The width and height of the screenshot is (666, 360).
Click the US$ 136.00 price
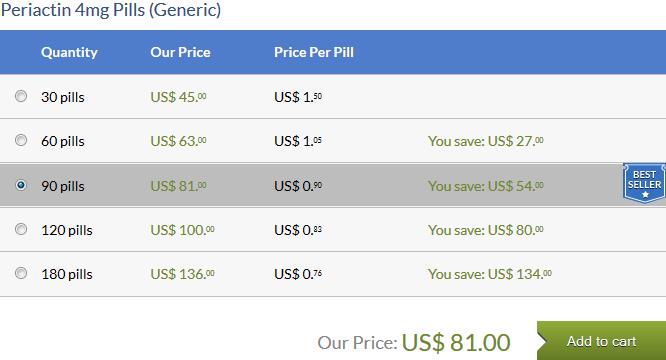click(183, 274)
